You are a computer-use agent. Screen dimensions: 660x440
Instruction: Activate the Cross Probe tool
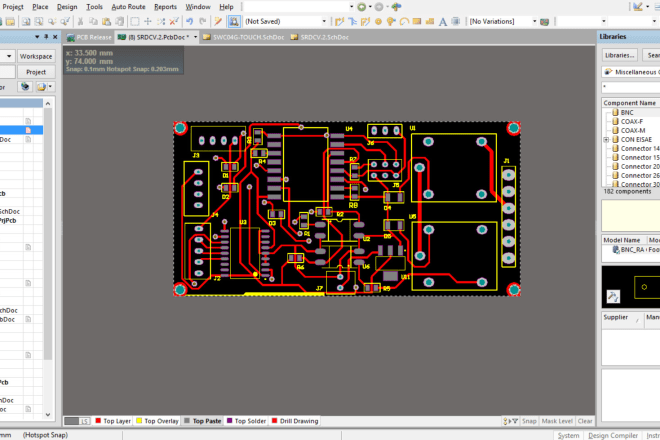(218, 21)
